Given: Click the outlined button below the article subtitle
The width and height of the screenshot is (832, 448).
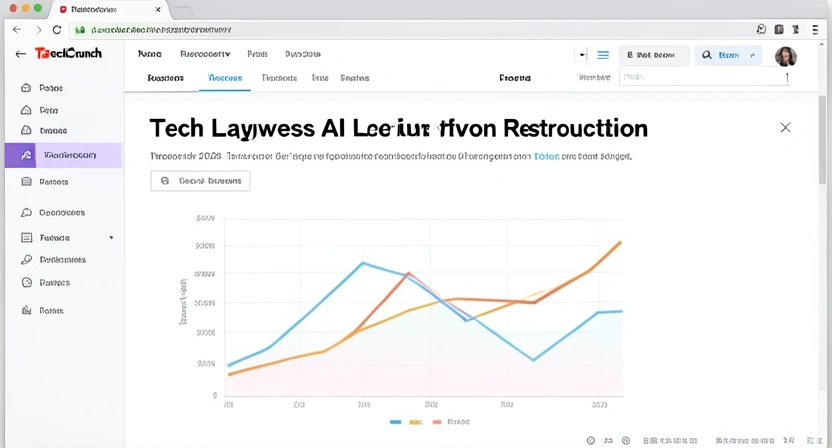Looking at the screenshot, I should [x=200, y=181].
